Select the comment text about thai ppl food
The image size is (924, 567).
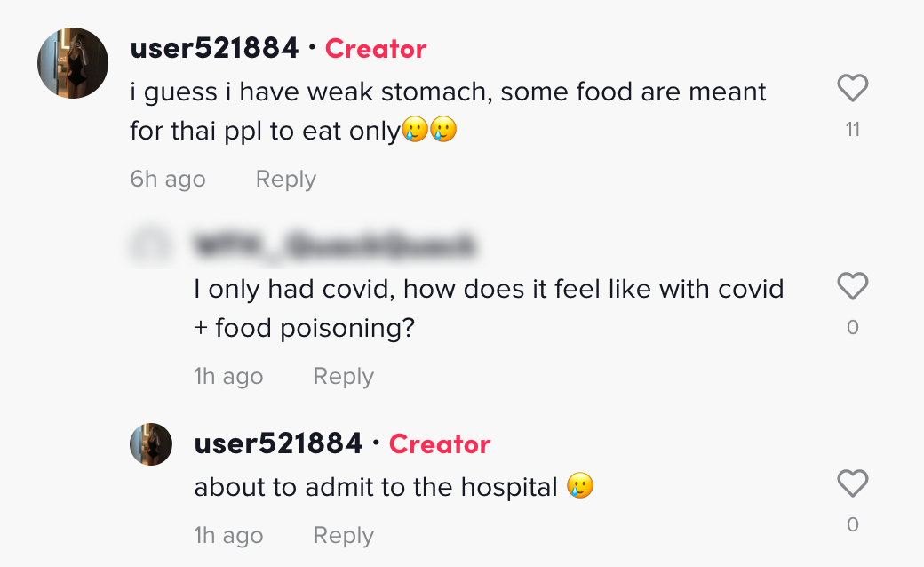click(448, 111)
